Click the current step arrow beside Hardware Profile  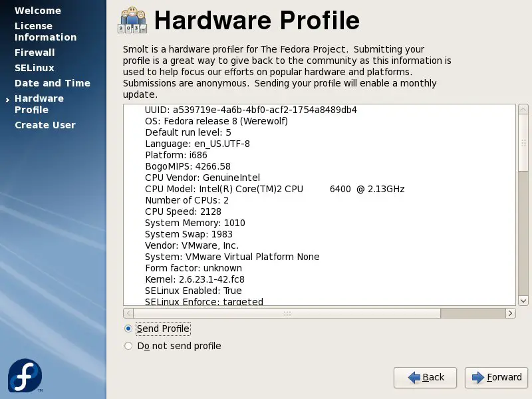click(8, 100)
